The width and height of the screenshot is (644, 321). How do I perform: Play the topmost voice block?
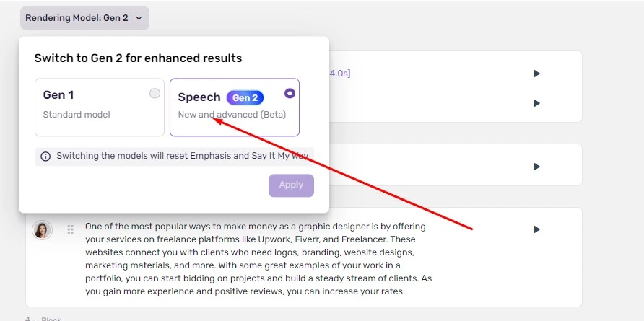pos(536,74)
